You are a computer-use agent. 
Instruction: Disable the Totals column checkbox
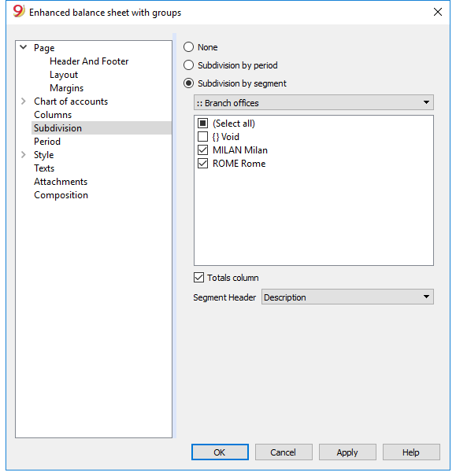click(198, 278)
